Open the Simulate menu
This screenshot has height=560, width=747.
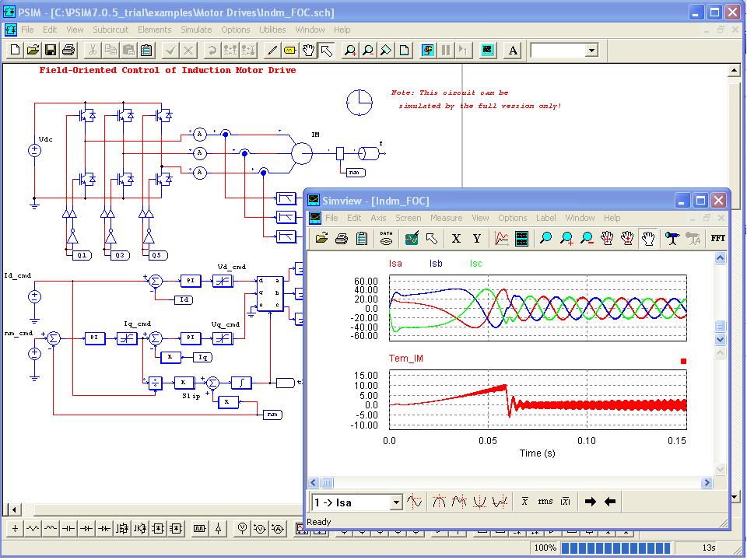[195, 30]
